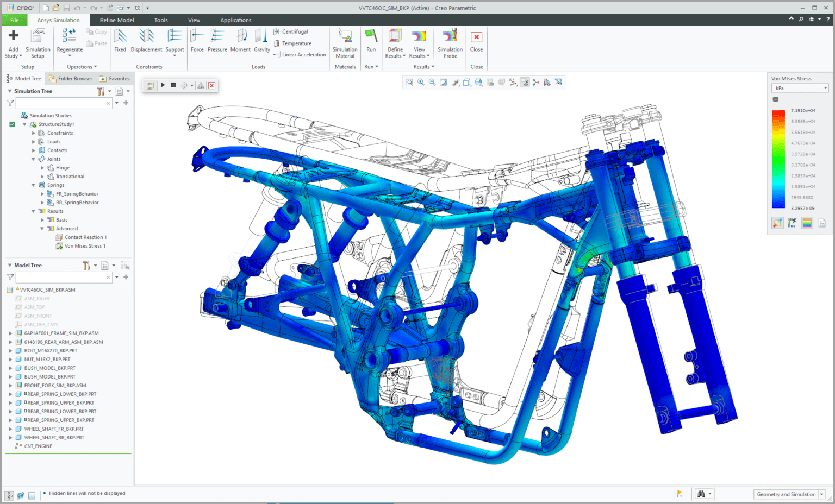Select the Simulation Probe tool
The width and height of the screenshot is (835, 504).
tap(450, 43)
